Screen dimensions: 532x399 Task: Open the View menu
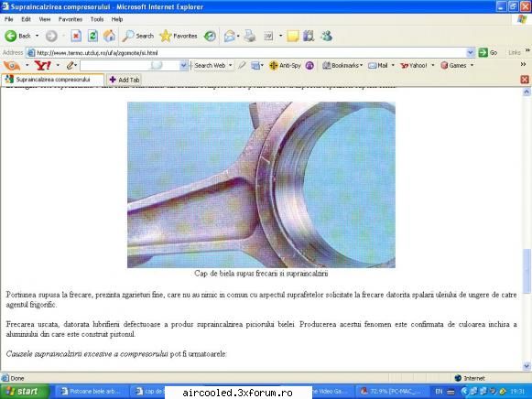coord(45,19)
